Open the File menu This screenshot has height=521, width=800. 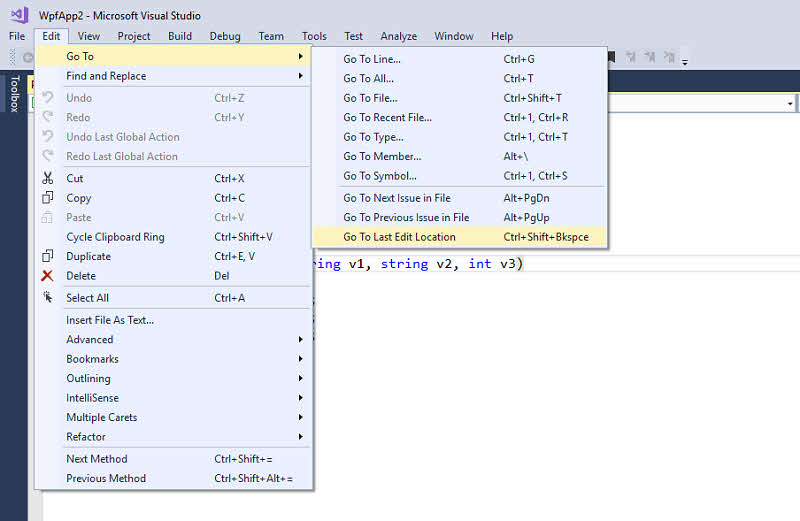[17, 36]
